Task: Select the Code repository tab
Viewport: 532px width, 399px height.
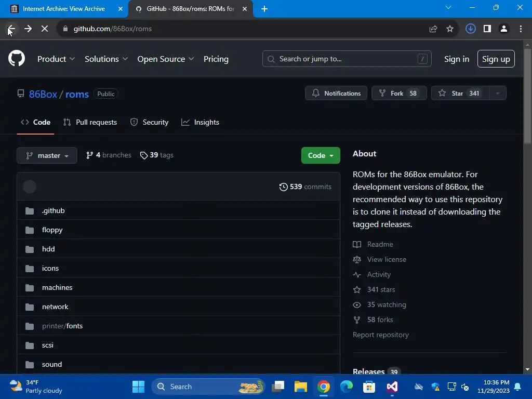Action: pos(36,123)
